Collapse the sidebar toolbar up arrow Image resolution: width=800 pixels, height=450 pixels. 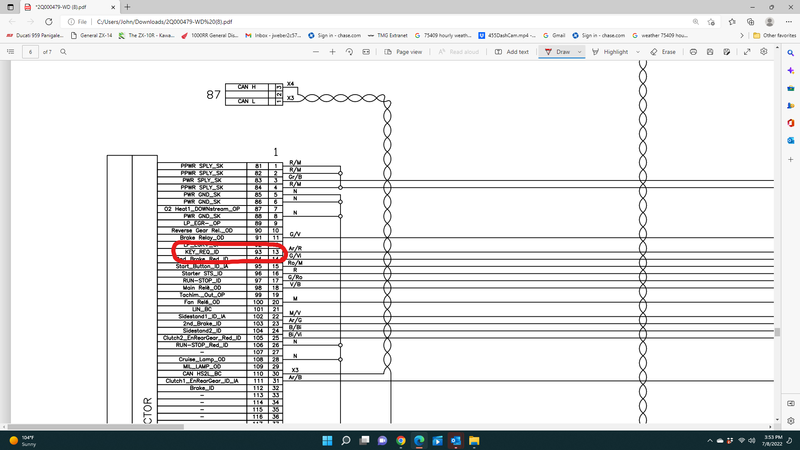(x=777, y=47)
